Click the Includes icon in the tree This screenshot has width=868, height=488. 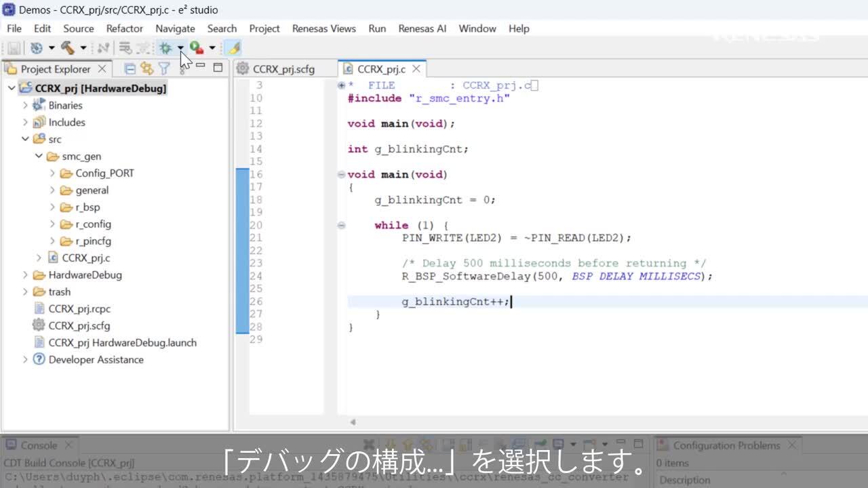(39, 122)
